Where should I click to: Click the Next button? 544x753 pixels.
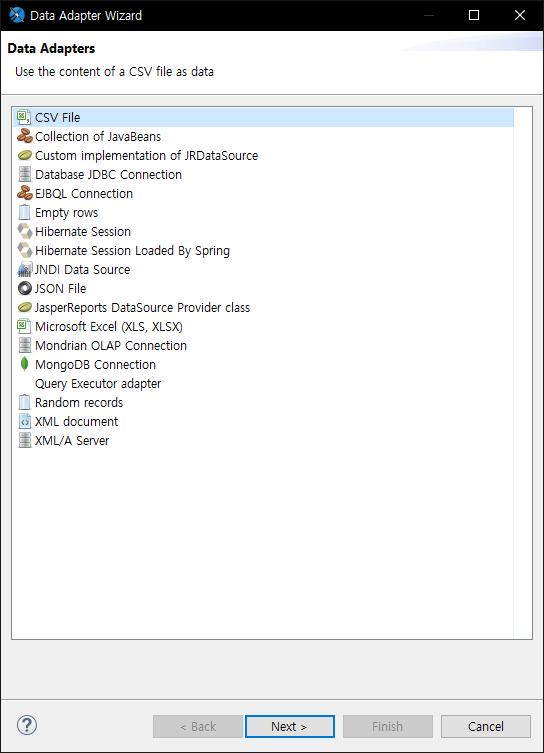[290, 726]
